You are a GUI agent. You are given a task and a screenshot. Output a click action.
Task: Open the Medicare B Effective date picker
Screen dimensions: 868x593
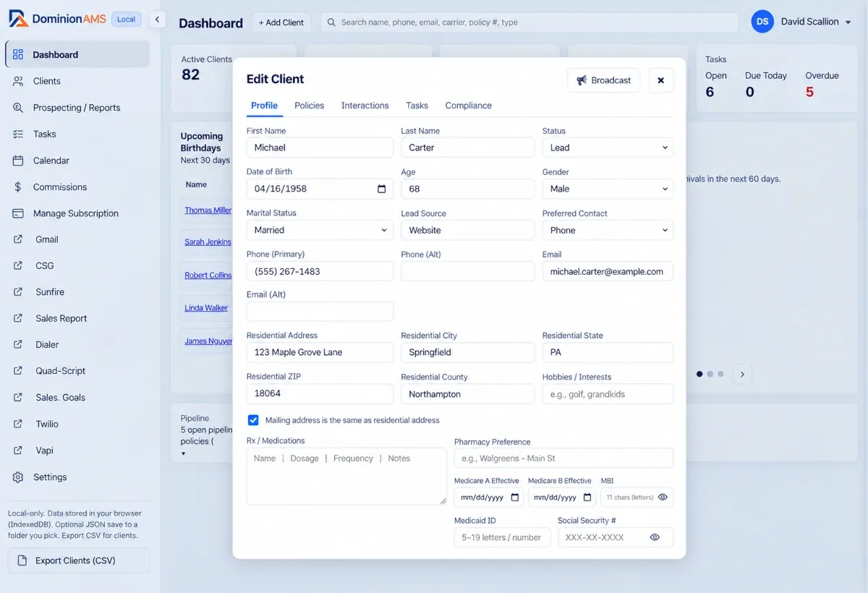(x=587, y=498)
